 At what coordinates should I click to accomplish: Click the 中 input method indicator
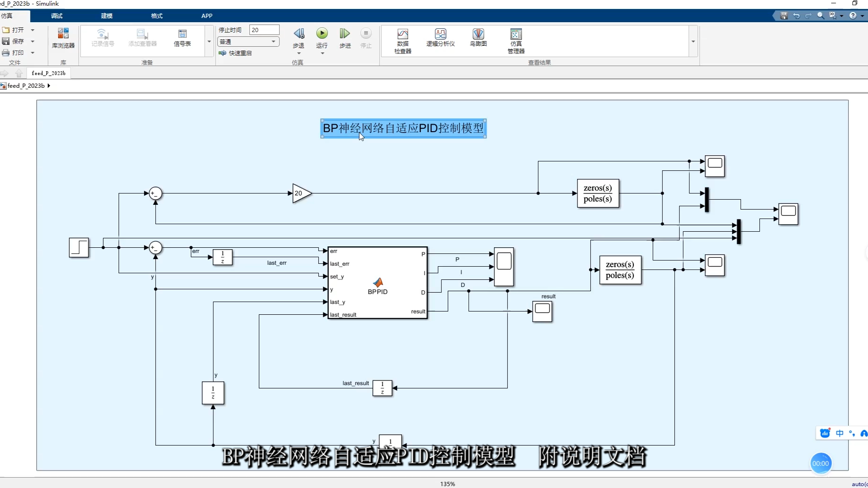coord(840,433)
